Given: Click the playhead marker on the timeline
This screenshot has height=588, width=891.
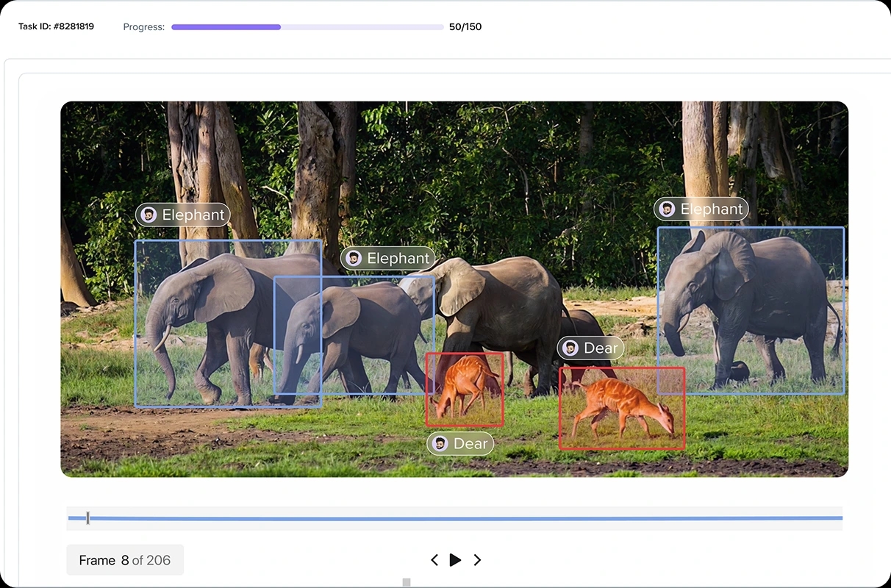Looking at the screenshot, I should pyautogui.click(x=87, y=518).
